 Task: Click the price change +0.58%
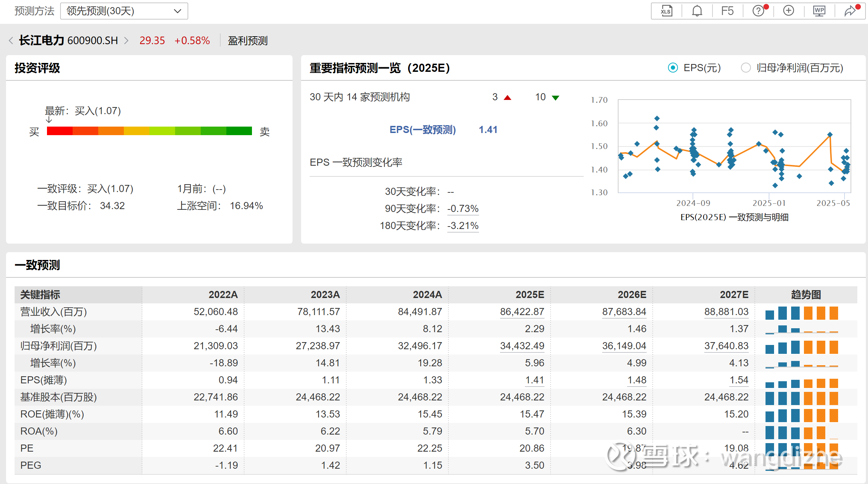click(192, 41)
